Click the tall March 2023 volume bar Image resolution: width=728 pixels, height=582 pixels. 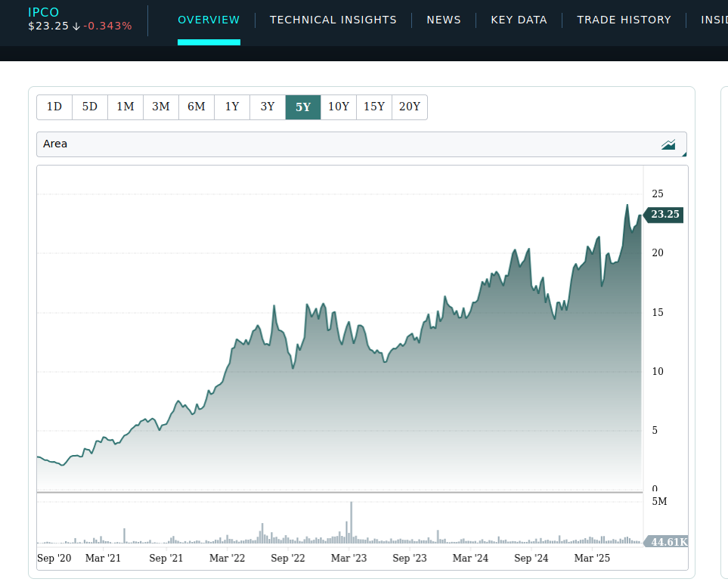[352, 522]
